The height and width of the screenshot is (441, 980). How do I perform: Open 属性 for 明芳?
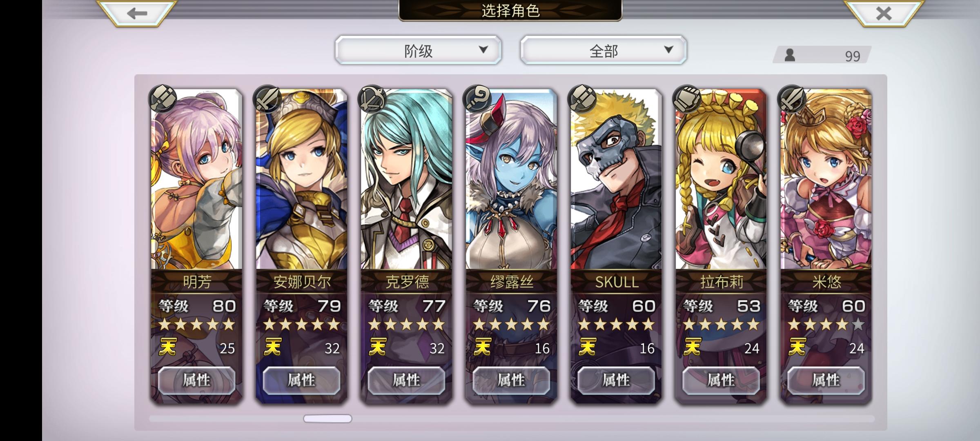tap(196, 380)
